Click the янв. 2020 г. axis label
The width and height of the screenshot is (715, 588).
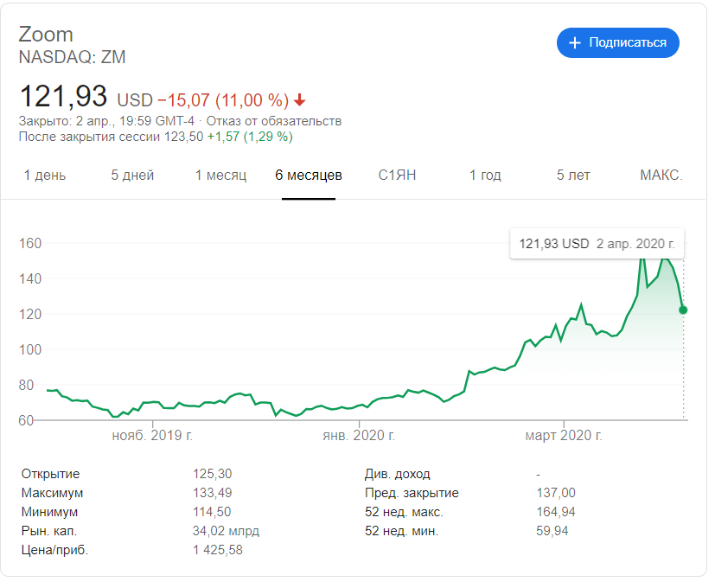[359, 436]
